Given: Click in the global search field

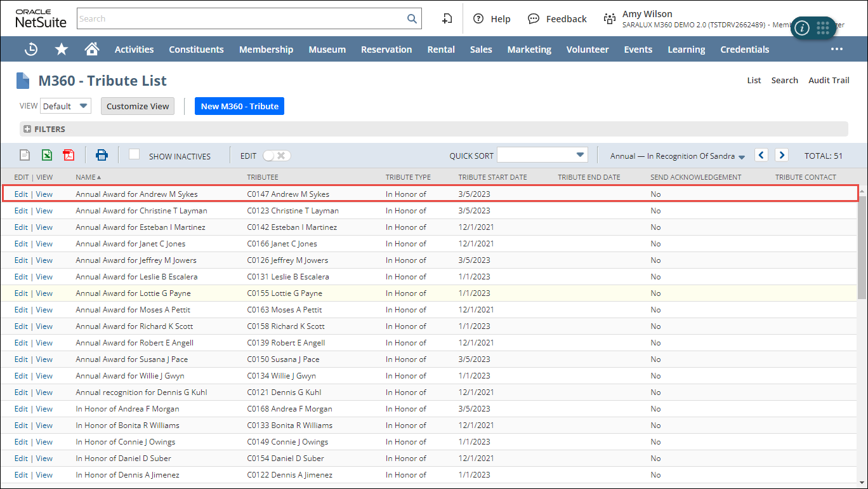Looking at the screenshot, I should 241,19.
